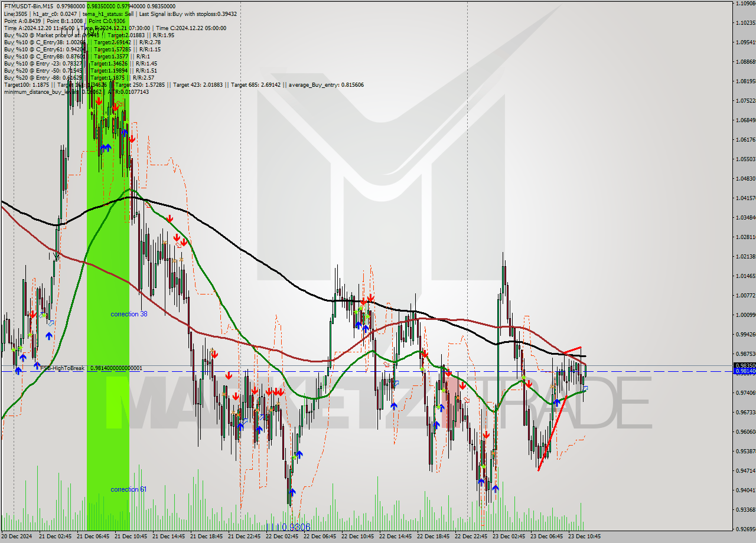Click the 'Target 423: 2.01883' text
This screenshot has width=756, height=543.
(x=201, y=84)
